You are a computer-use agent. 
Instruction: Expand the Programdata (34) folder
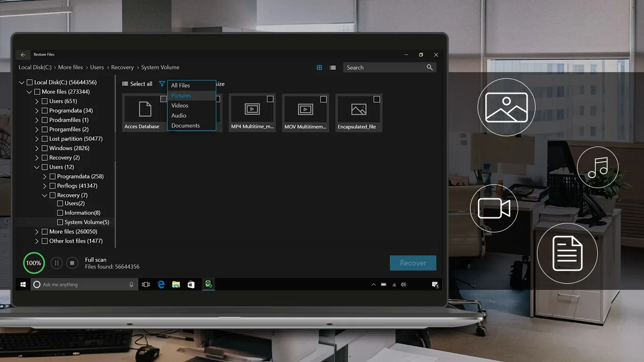[x=37, y=111]
